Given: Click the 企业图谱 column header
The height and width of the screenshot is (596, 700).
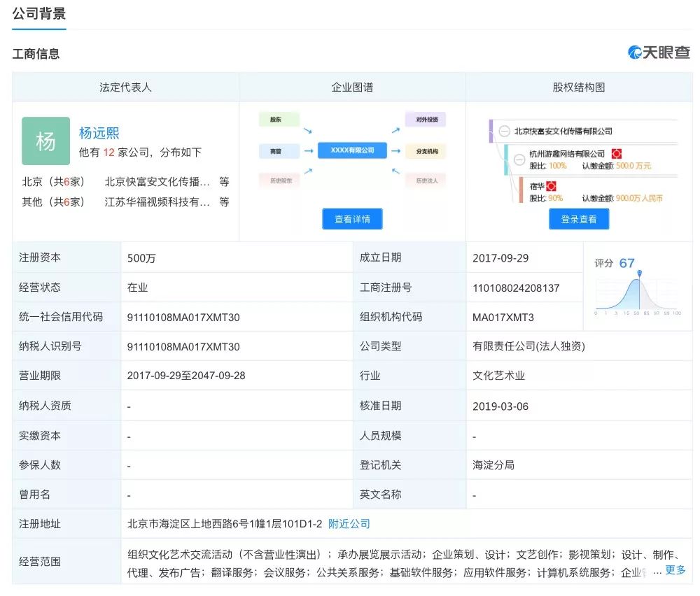Looking at the screenshot, I should [352, 87].
